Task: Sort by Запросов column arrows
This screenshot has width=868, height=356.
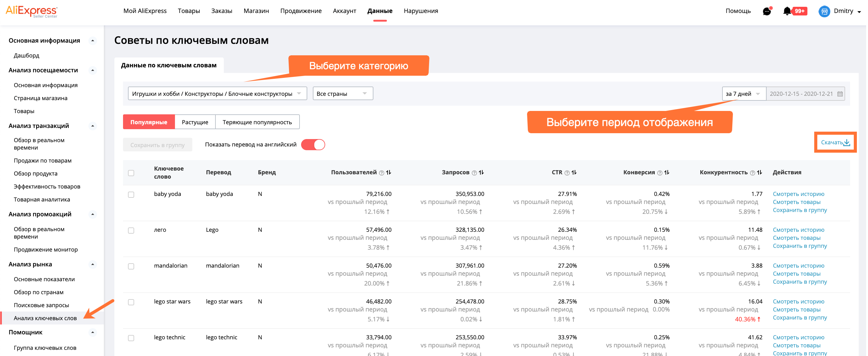Action: coord(482,172)
